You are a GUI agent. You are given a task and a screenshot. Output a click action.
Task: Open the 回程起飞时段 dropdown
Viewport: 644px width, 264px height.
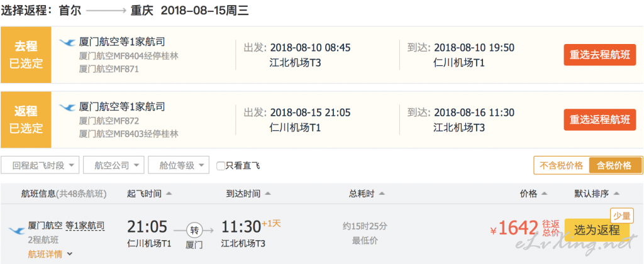coord(40,165)
